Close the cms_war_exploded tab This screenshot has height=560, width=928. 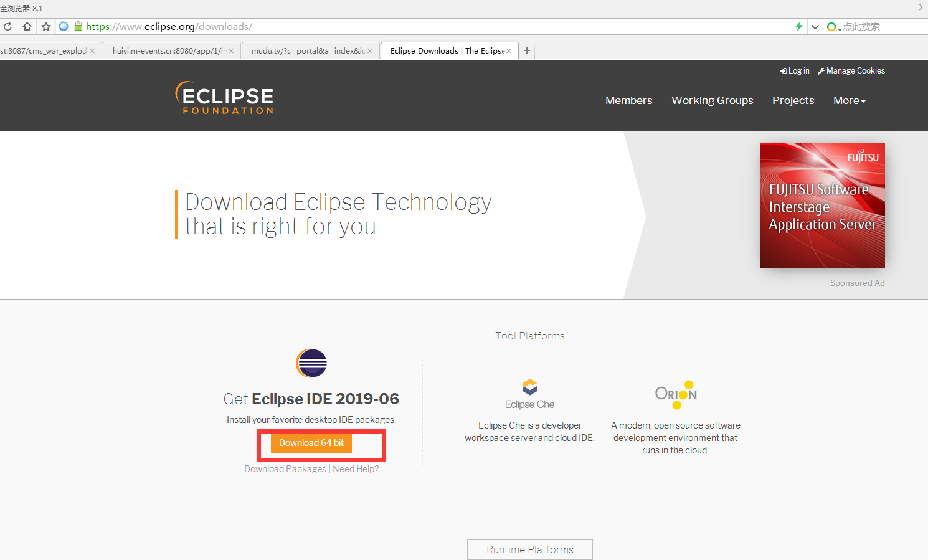point(92,51)
